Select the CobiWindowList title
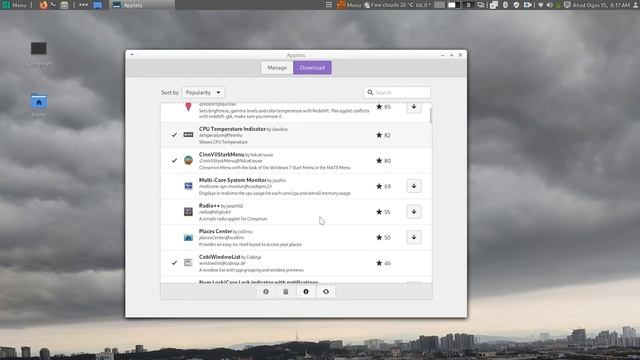 pyautogui.click(x=220, y=257)
